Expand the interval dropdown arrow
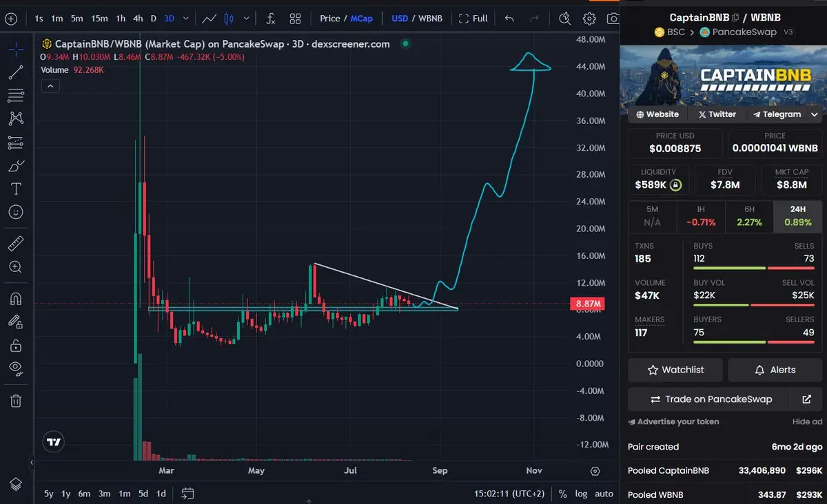 point(186,19)
